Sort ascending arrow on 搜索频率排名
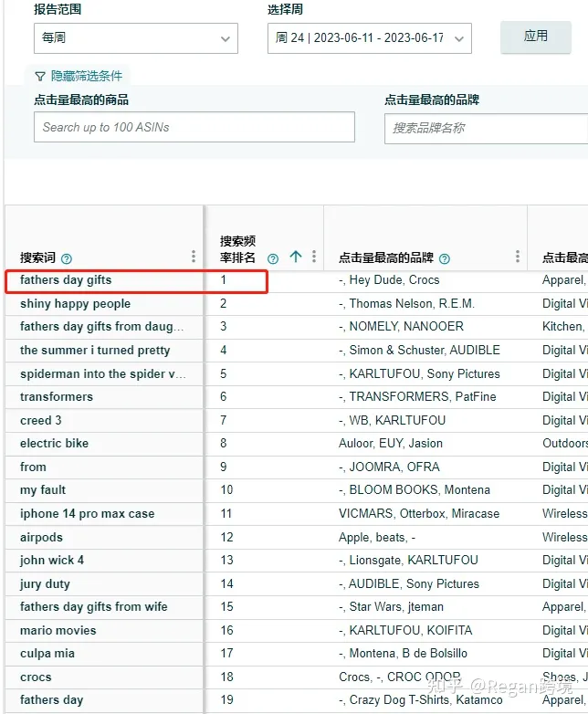The height and width of the screenshot is (714, 588). click(296, 257)
